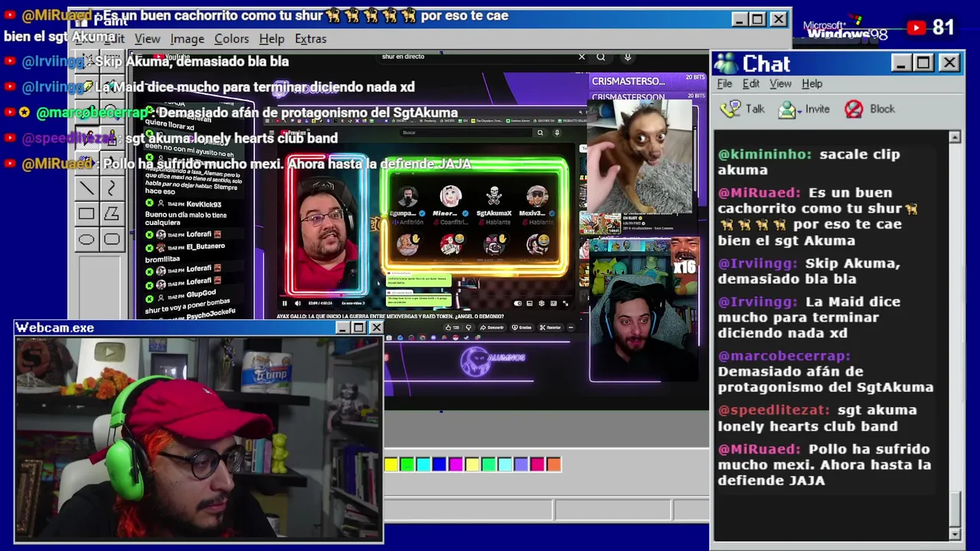
Task: Click the '@kimininho:' username in Chat
Action: pos(764,155)
